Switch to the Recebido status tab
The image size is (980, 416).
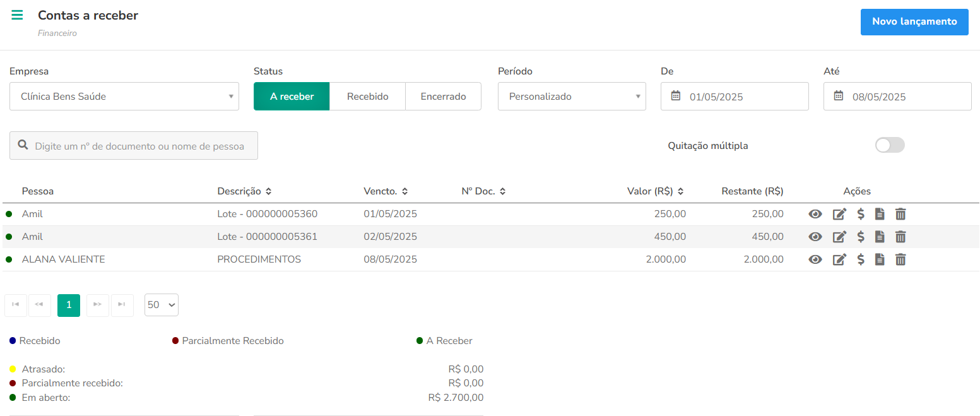point(367,97)
